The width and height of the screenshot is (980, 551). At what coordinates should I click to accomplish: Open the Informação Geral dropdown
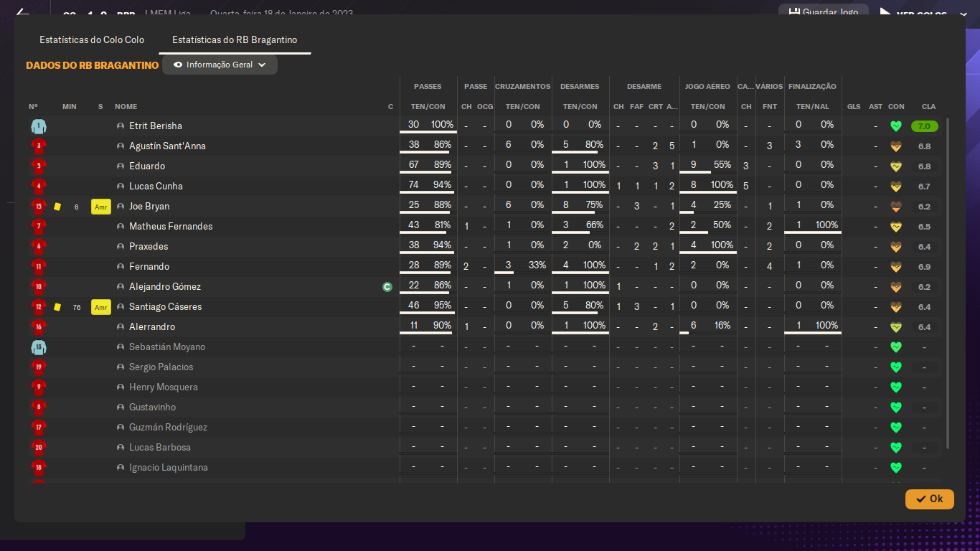(x=220, y=65)
